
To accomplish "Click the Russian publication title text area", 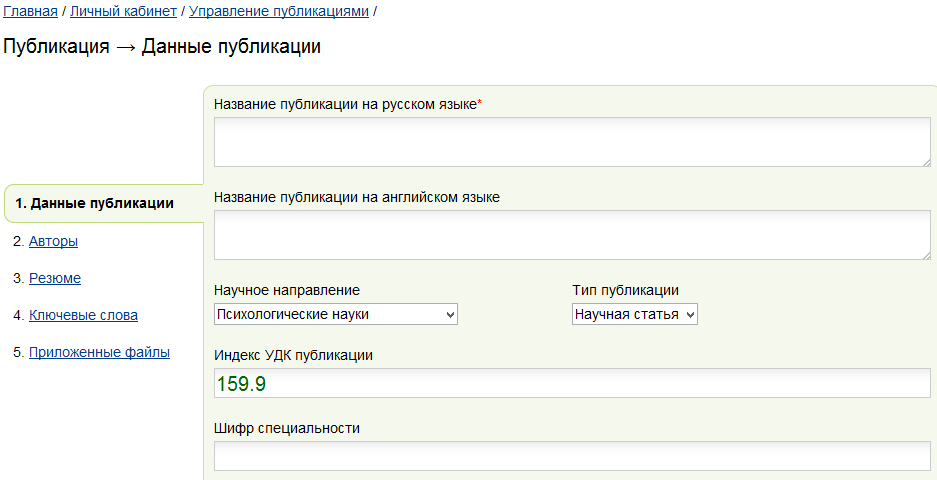I will 572,142.
